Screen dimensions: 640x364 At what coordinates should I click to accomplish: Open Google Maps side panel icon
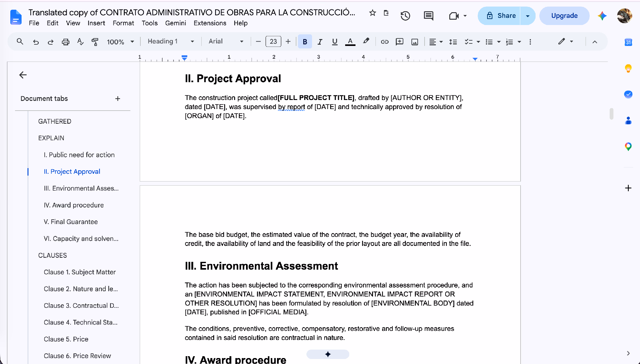628,146
